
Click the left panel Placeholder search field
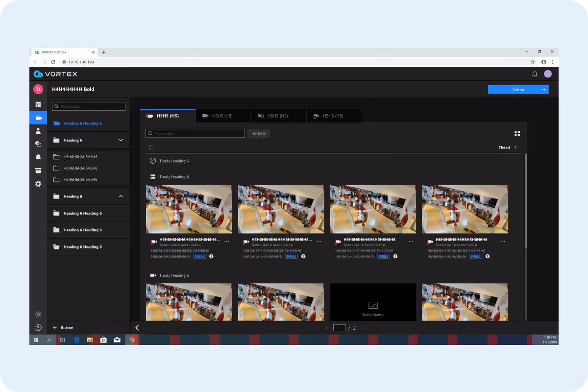(89, 106)
